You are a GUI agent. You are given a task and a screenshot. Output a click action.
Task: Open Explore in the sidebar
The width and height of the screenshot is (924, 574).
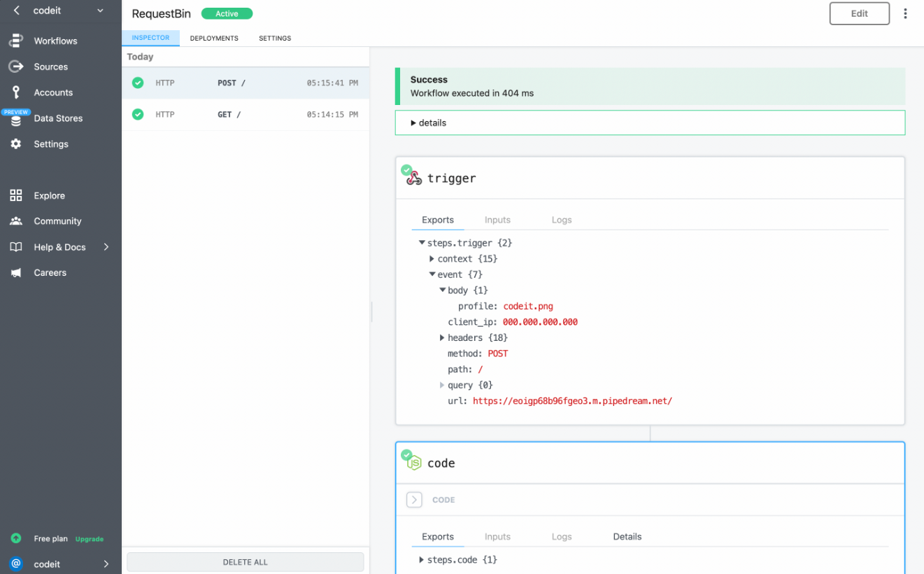click(x=49, y=195)
